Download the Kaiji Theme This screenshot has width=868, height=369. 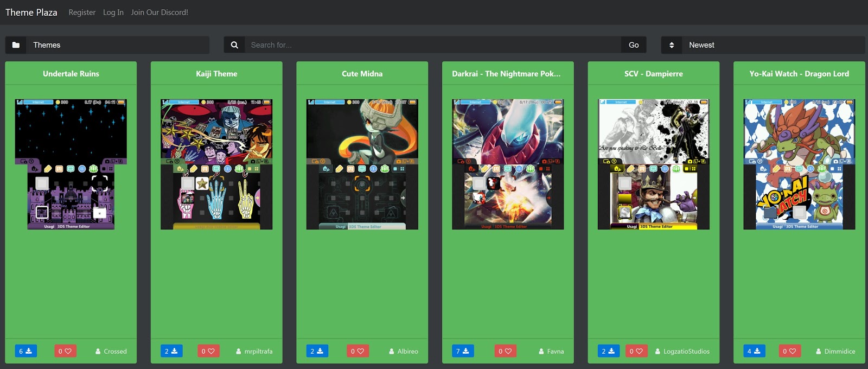point(171,351)
